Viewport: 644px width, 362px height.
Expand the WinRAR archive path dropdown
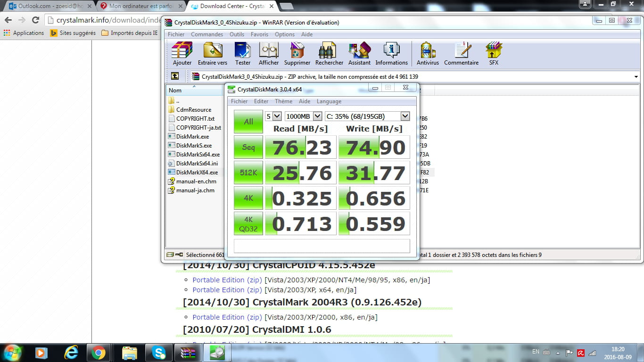coord(636,77)
